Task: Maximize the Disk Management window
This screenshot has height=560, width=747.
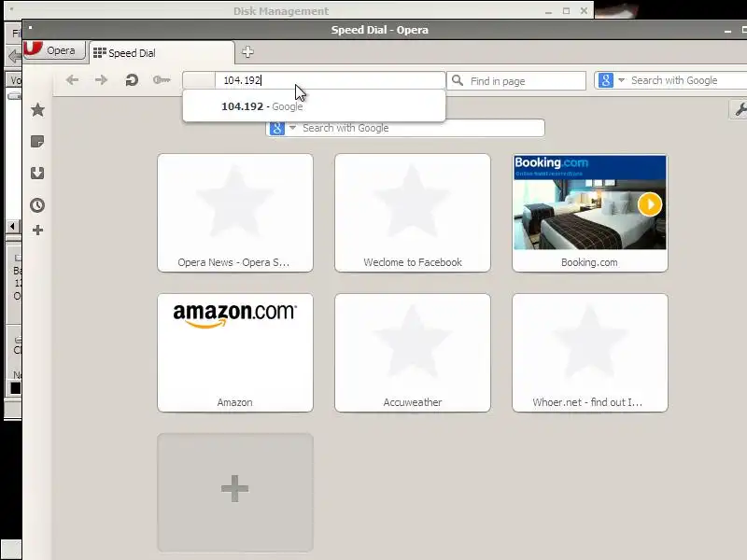Action: (x=567, y=11)
